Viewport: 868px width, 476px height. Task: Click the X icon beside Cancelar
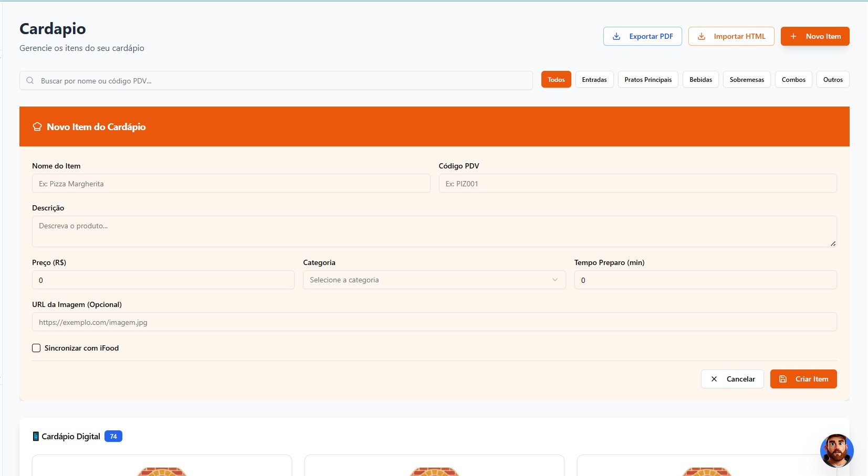(x=714, y=379)
